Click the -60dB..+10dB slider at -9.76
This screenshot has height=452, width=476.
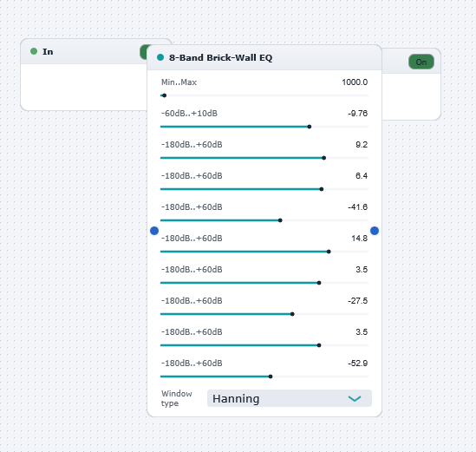click(264, 127)
